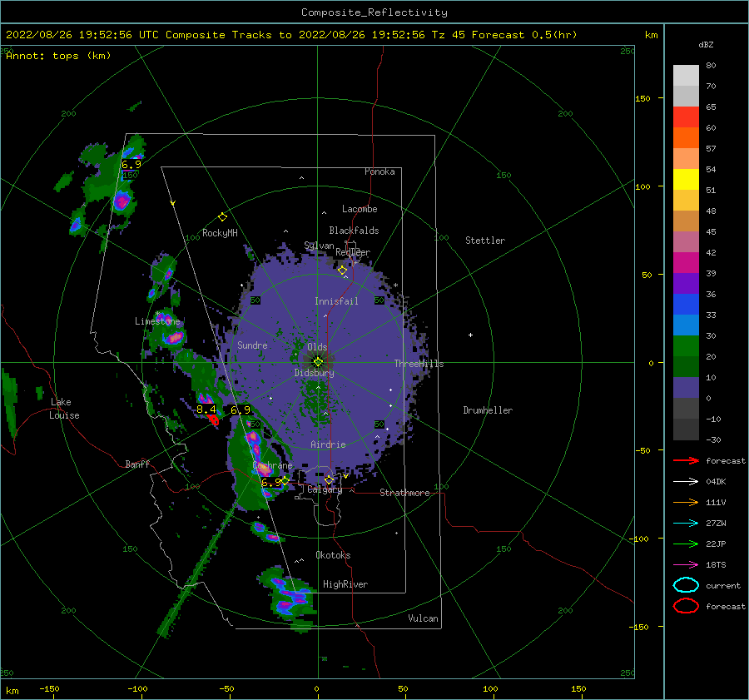This screenshot has height=700, width=749.
Task: Click the dBZ legend heading
Action: (706, 44)
